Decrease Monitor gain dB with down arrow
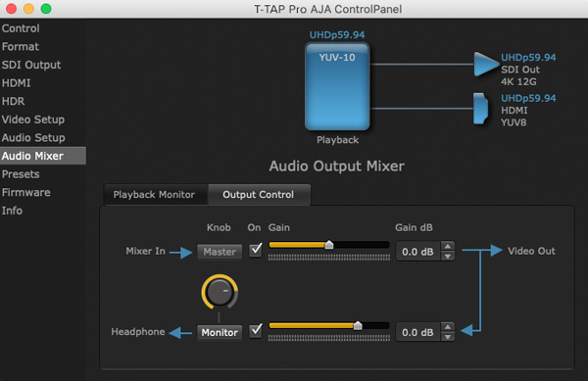This screenshot has width=588, height=381. pyautogui.click(x=448, y=337)
